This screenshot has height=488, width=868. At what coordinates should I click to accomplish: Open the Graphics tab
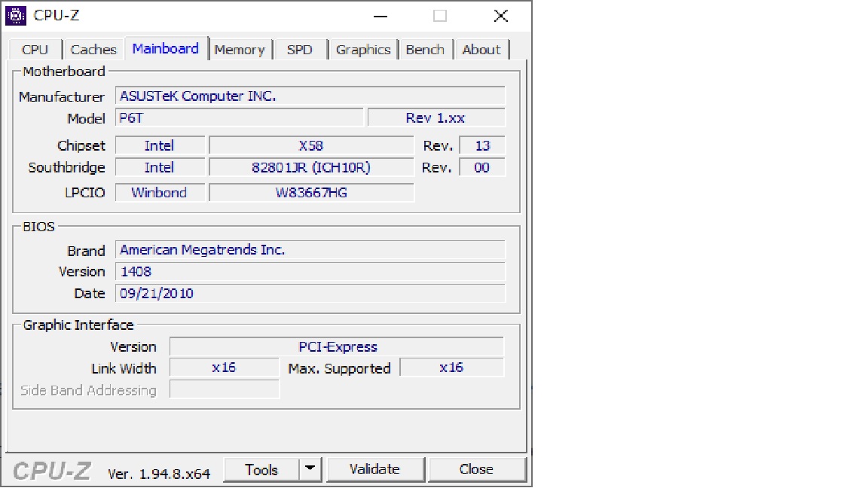(363, 50)
